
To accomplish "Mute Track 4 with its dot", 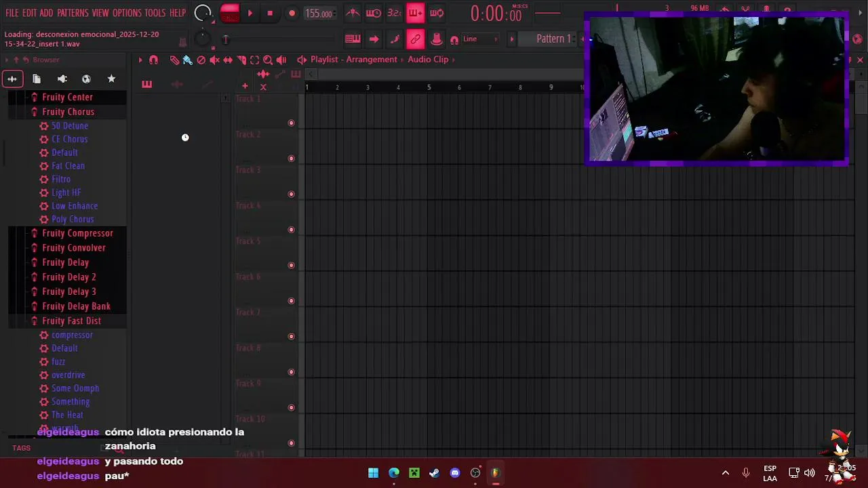I will click(292, 230).
